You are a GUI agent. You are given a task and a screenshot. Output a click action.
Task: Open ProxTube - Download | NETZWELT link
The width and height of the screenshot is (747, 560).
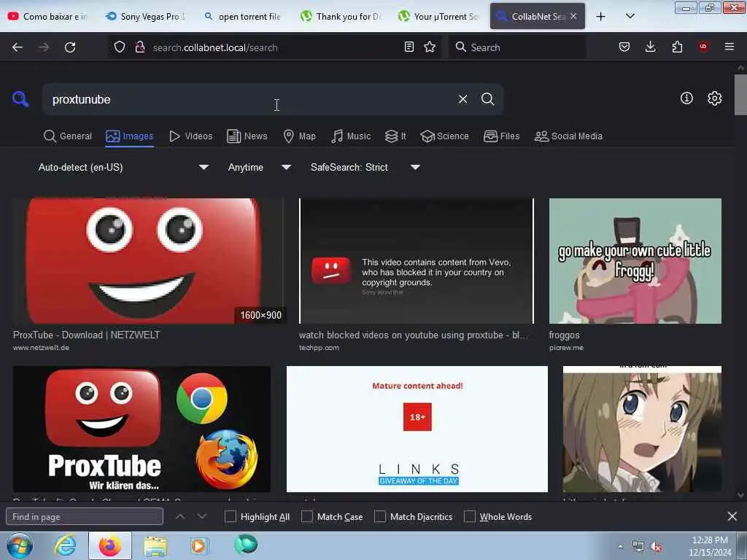tap(86, 335)
